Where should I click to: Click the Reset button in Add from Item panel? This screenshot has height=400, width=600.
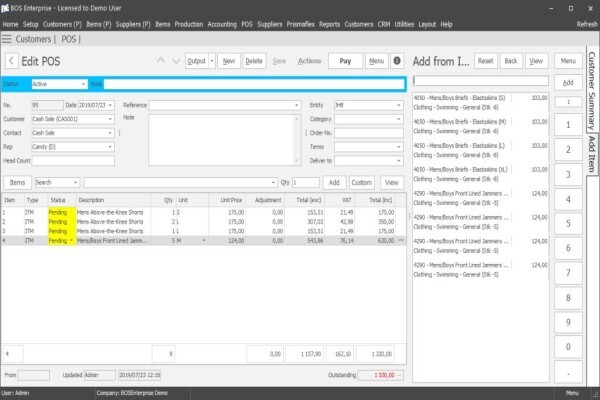coord(486,61)
